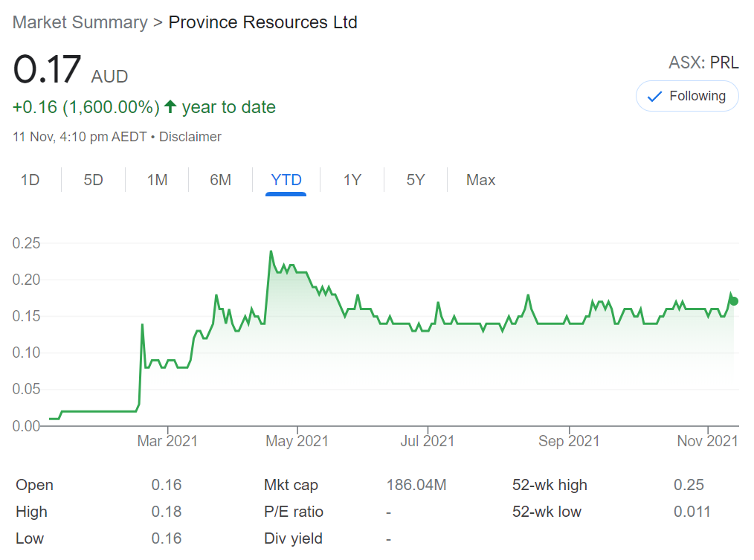The height and width of the screenshot is (560, 754).
Task: Click the 0.05 y-axis label
Action: click(x=27, y=389)
